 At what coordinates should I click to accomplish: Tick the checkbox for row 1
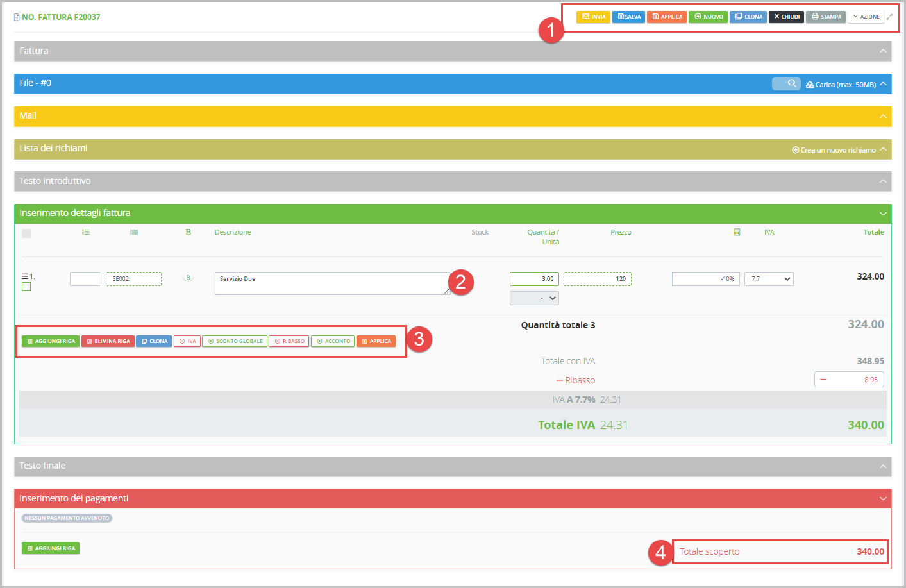point(26,287)
